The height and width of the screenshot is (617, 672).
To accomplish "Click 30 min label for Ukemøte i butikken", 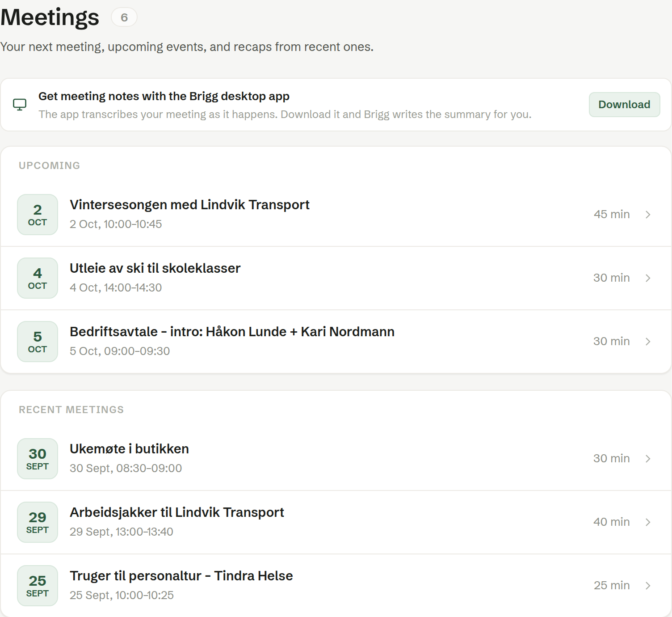I will [x=612, y=459].
